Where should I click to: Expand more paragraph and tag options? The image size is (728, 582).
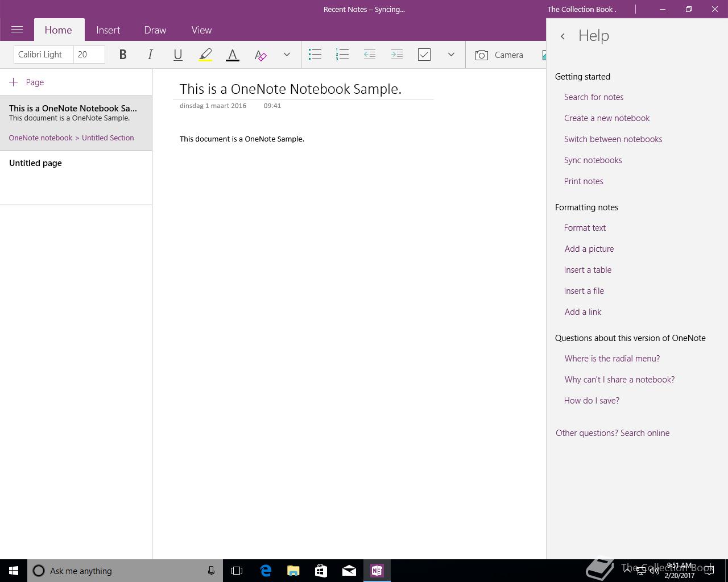coord(451,55)
